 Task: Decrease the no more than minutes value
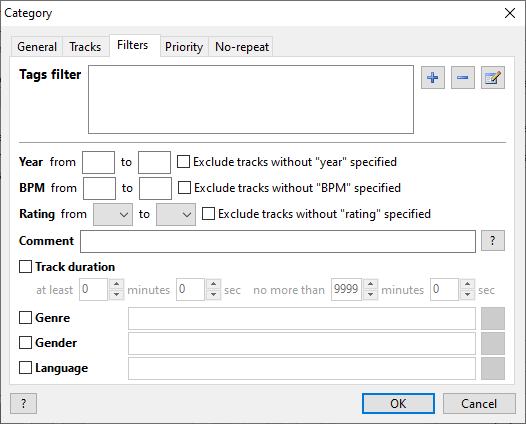(370, 295)
